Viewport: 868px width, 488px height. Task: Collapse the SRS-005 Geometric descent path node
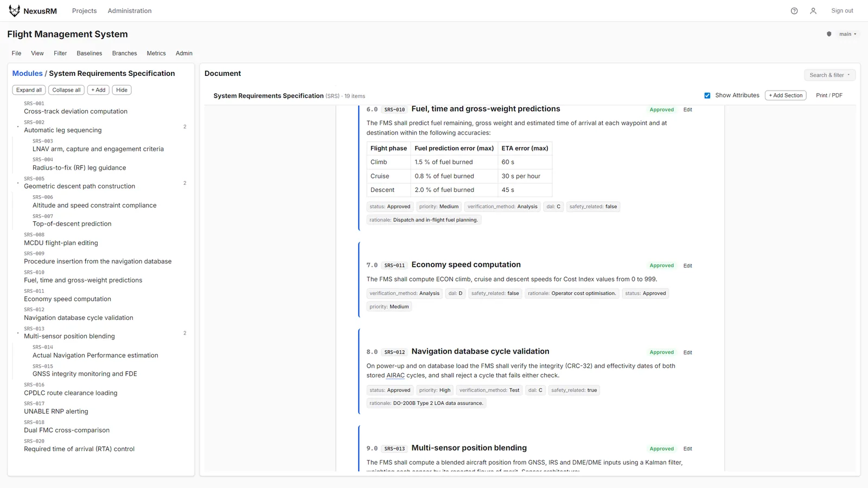tap(18, 183)
